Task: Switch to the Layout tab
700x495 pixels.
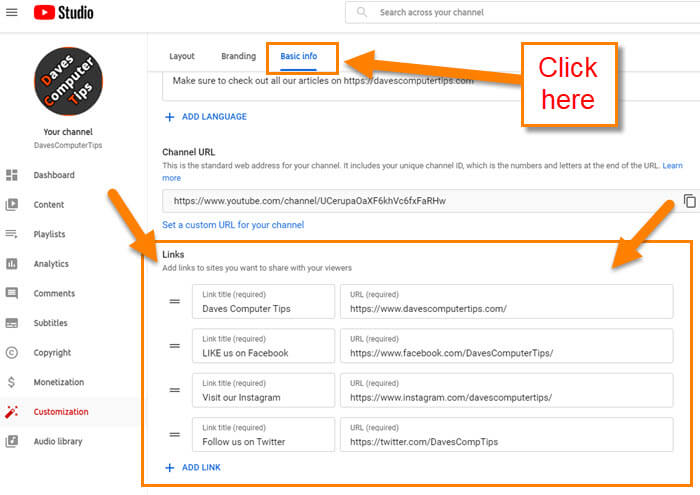Action: (x=182, y=56)
